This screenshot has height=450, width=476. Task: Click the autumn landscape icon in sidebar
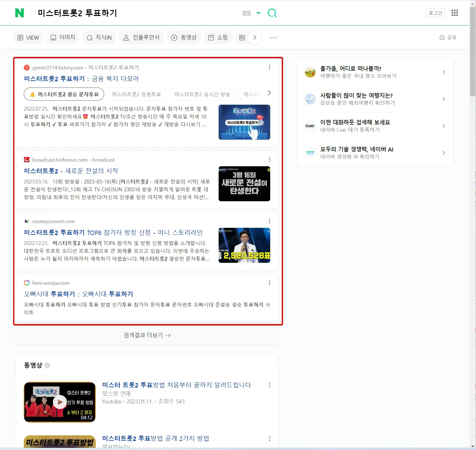[x=310, y=72]
